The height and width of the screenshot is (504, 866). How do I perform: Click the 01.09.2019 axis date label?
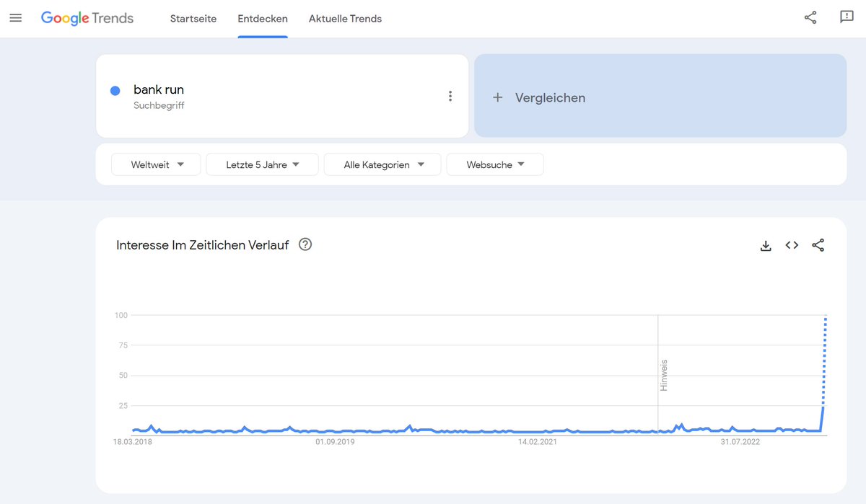[x=335, y=441]
